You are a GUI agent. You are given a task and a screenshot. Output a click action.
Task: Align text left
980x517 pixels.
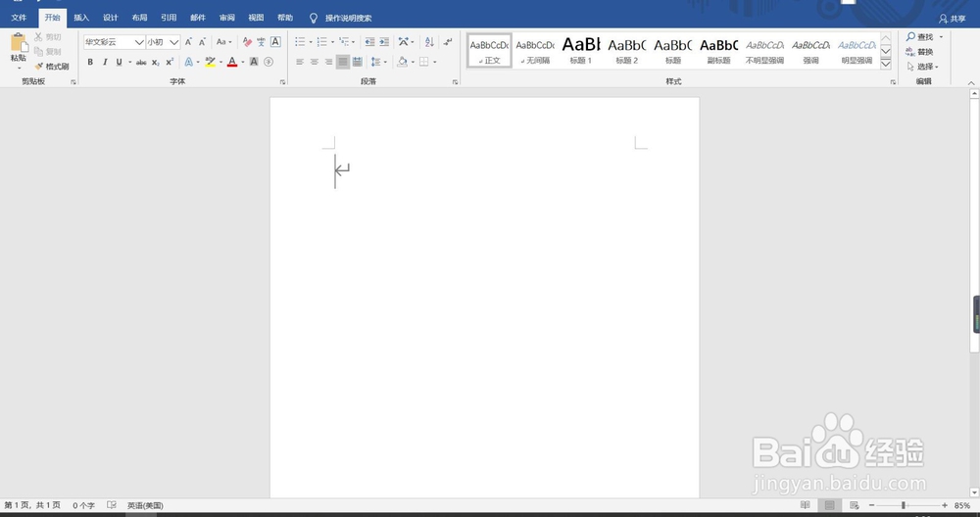300,62
